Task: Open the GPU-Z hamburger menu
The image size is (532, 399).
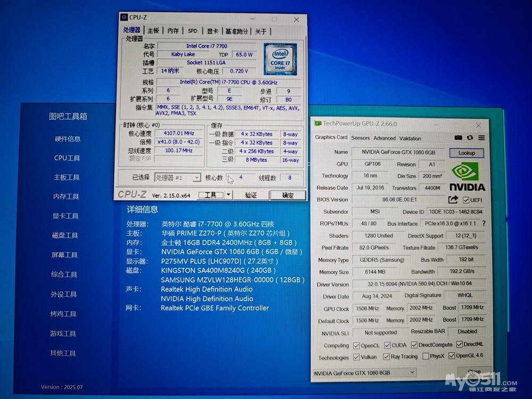Action: coord(481,138)
